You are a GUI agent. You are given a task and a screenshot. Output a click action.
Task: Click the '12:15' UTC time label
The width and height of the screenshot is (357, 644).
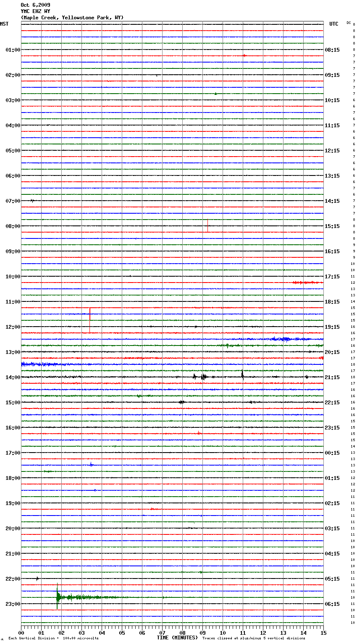[x=332, y=151]
